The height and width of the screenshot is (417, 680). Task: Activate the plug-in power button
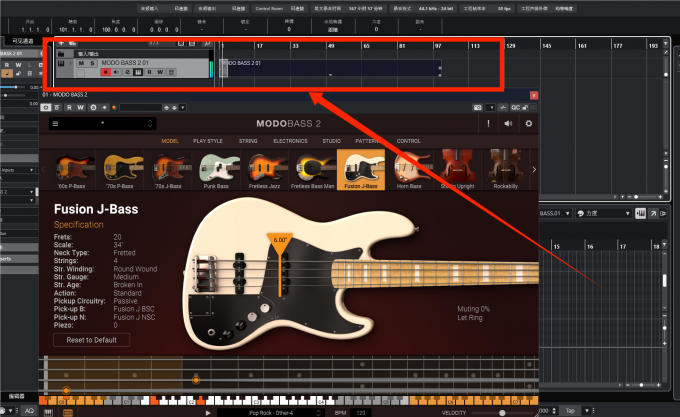click(46, 108)
